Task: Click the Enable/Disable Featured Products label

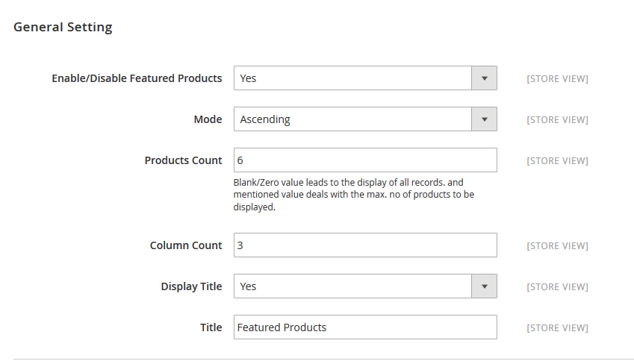Action: (x=137, y=78)
